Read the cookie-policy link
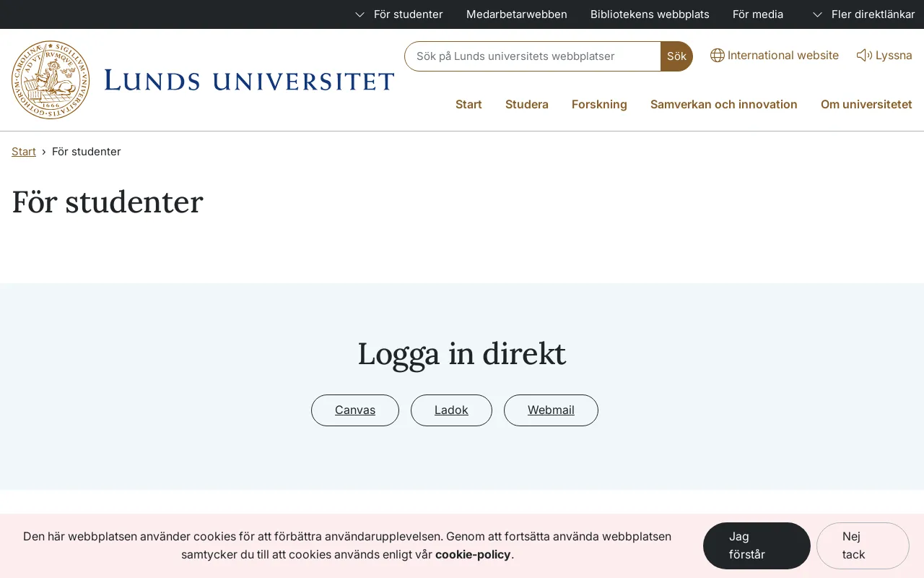The width and height of the screenshot is (924, 578). 473,554
